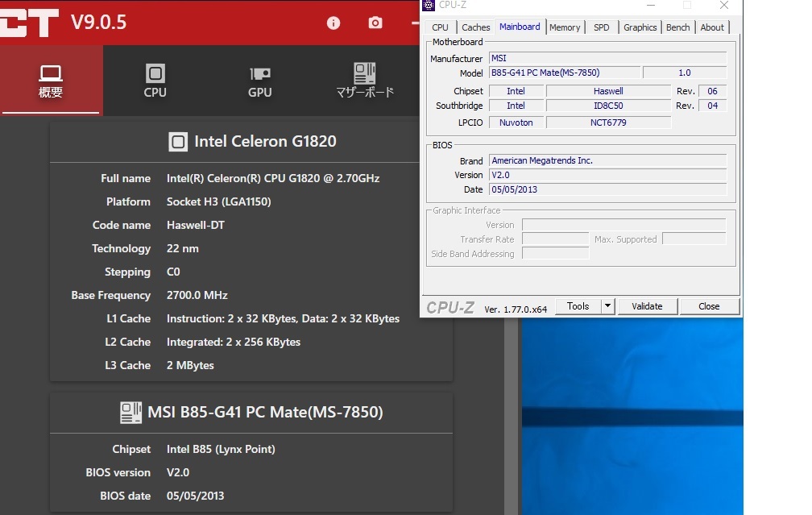
Task: Click Ver. 1.77.0.x64 text in CPU-Z
Action: tap(516, 309)
